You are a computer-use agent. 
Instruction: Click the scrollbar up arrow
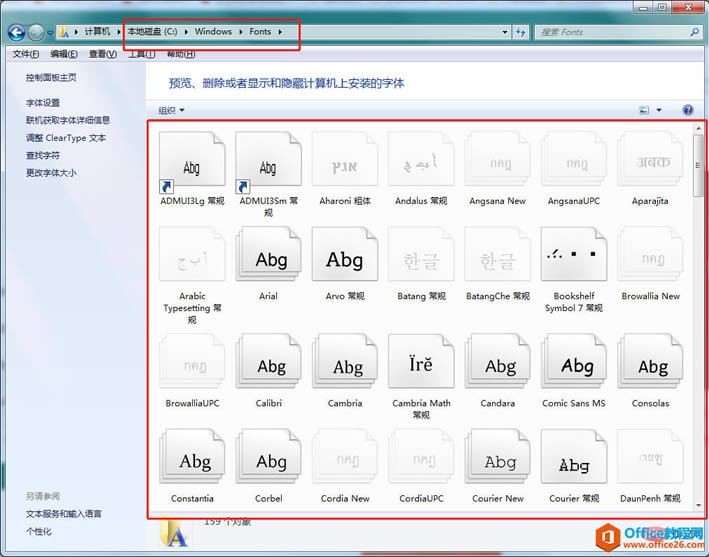(x=699, y=128)
